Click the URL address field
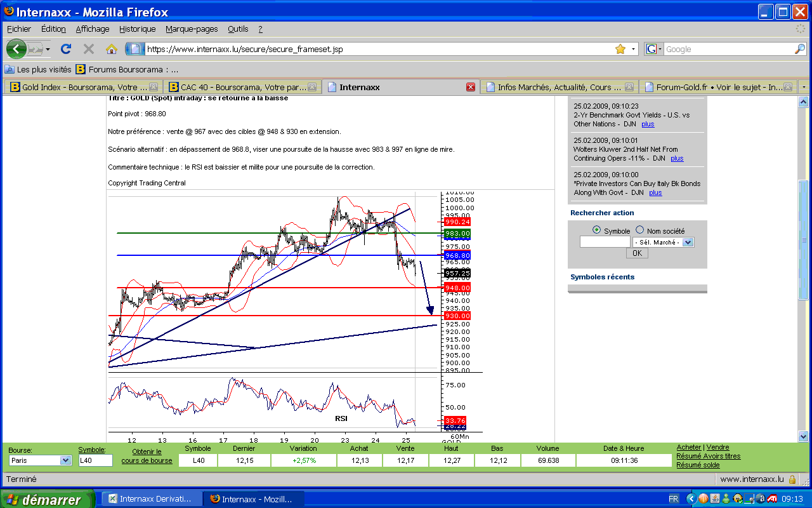The image size is (812, 508). (x=379, y=49)
